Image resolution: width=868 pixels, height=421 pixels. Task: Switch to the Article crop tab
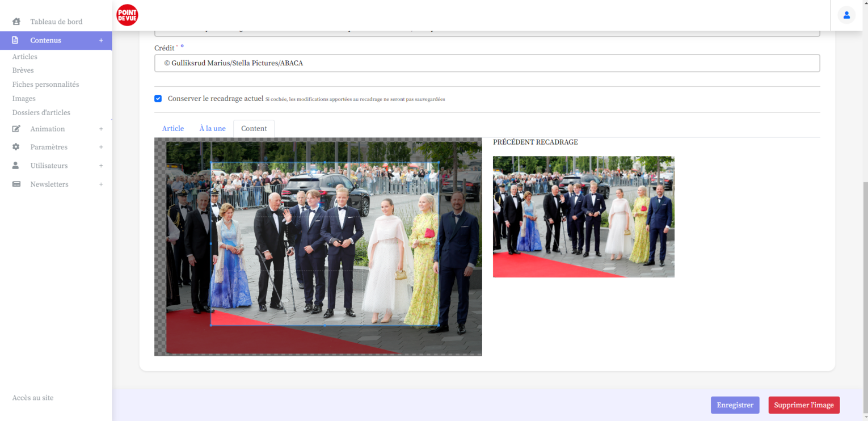[173, 129]
